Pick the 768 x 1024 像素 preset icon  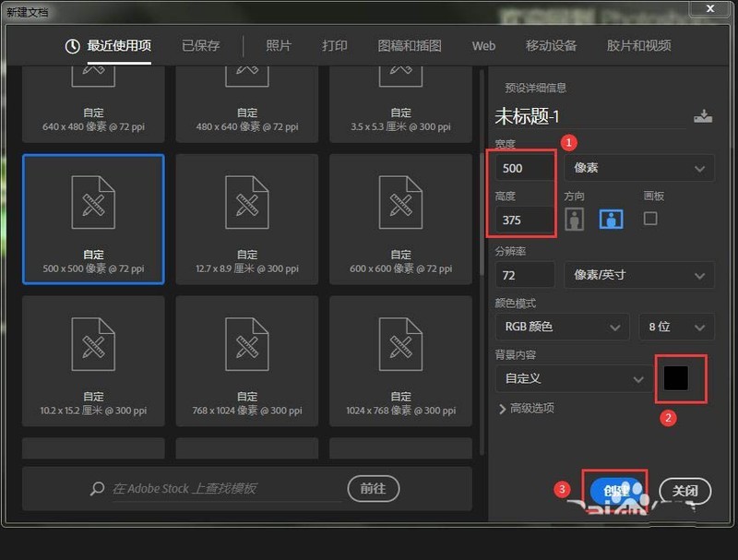tap(247, 345)
